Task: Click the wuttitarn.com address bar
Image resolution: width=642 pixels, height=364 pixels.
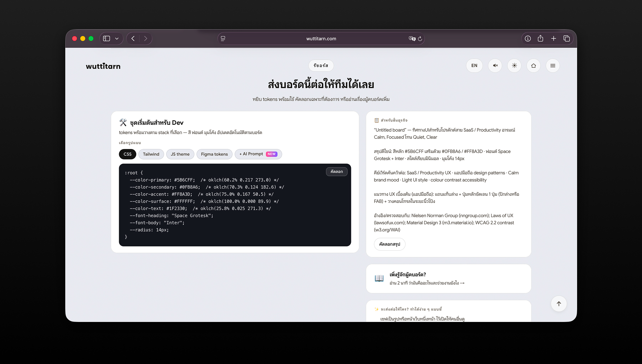Action: 321,39
